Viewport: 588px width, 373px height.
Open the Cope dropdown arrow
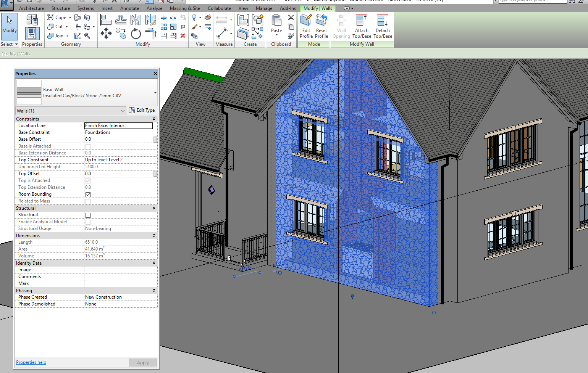(x=70, y=18)
